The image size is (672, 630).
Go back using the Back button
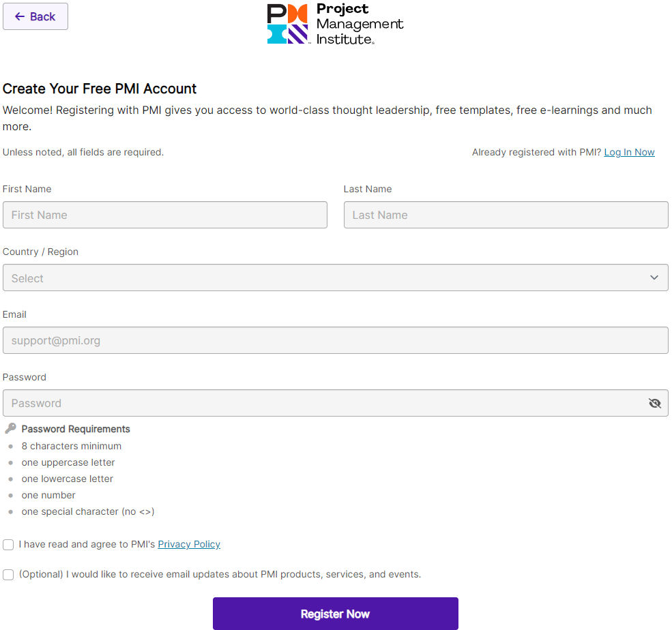click(x=35, y=16)
